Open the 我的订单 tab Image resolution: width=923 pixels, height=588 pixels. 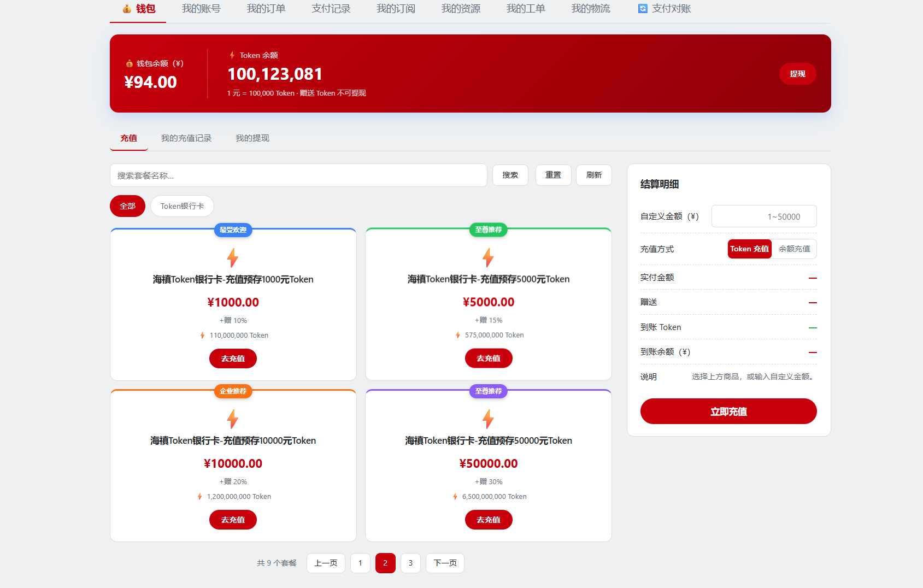point(266,9)
